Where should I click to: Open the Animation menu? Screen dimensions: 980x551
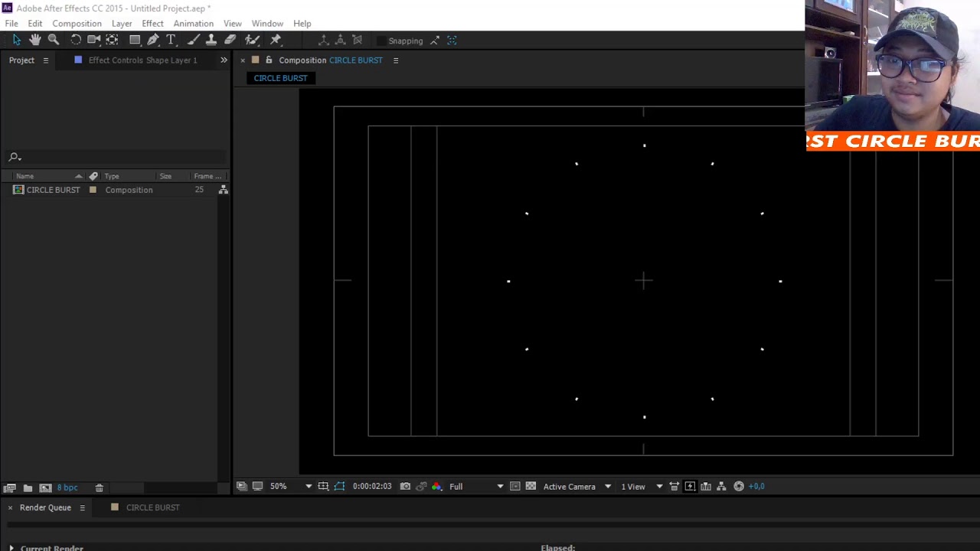click(193, 24)
